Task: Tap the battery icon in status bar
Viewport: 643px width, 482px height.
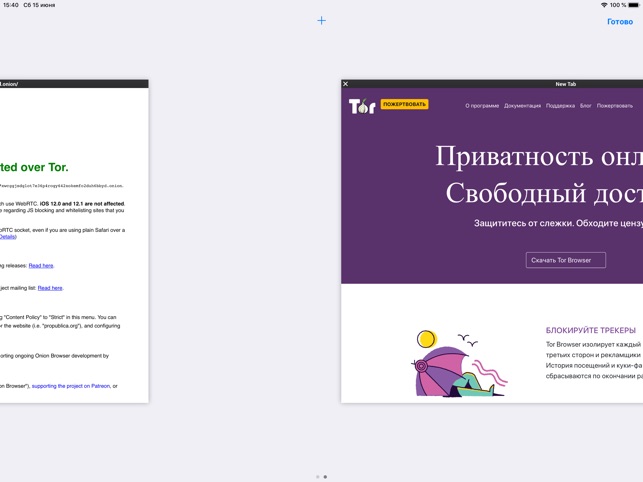Action: click(634, 5)
